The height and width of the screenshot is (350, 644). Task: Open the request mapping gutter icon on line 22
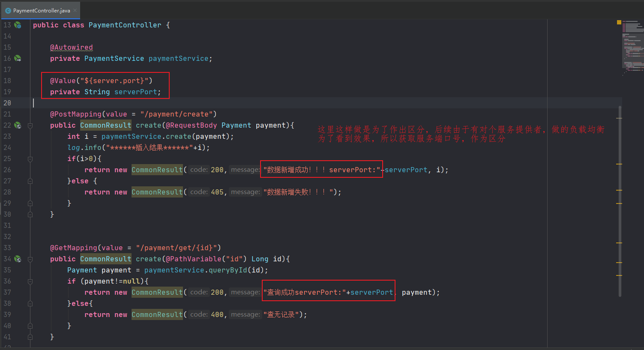click(x=18, y=125)
